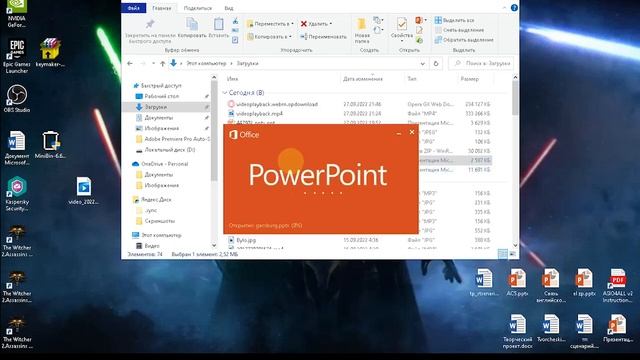Click Этот компьютер in address breadcrumb
The height and width of the screenshot is (360, 640).
(x=206, y=64)
